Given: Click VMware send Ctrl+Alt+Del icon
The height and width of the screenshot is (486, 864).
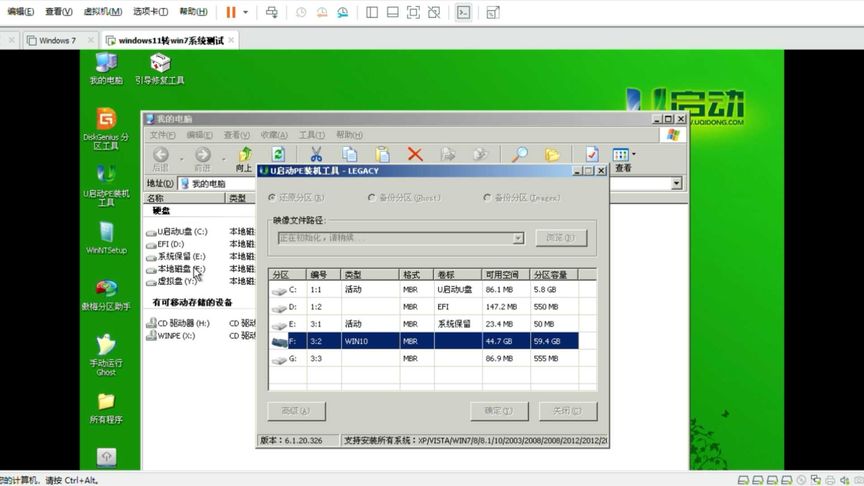Looking at the screenshot, I should click(x=272, y=12).
